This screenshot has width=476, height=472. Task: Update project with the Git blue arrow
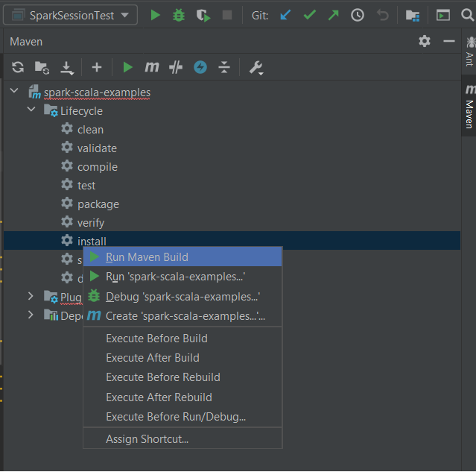[285, 15]
